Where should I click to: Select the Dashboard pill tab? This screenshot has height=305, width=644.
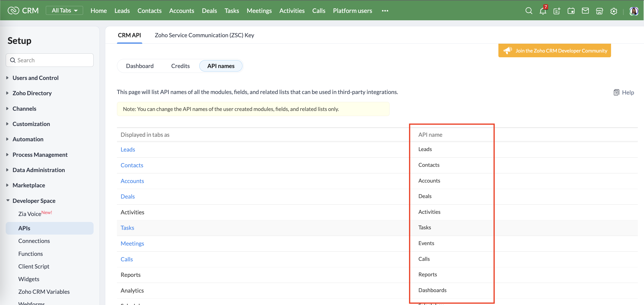point(140,66)
